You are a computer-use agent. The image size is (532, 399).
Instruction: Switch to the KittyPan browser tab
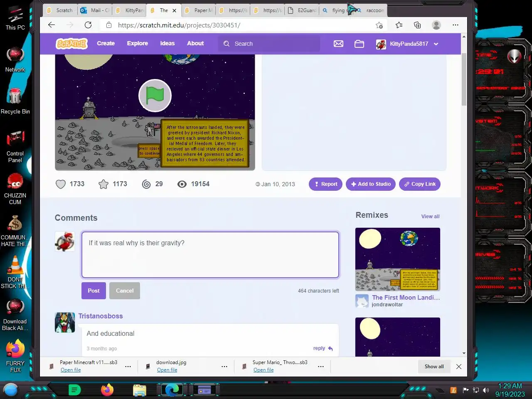click(129, 10)
